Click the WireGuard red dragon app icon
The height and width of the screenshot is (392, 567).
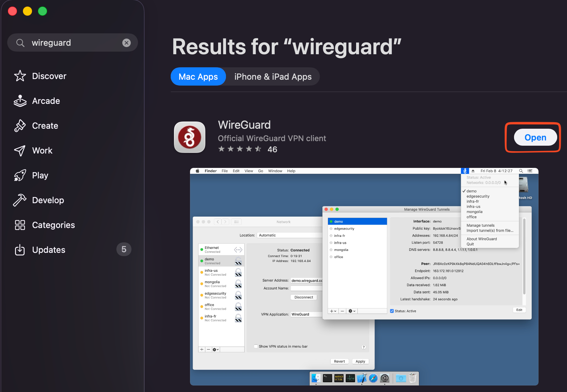[190, 137]
